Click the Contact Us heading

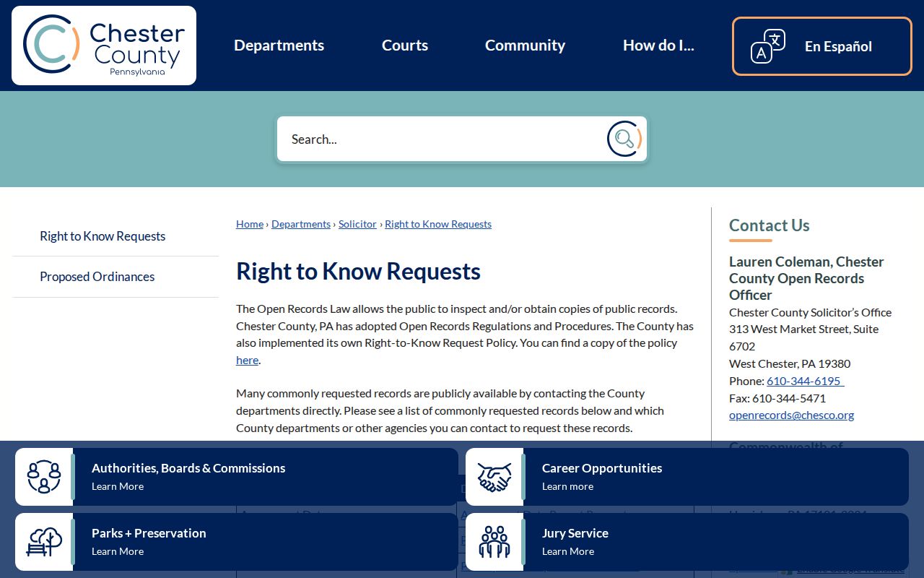click(x=770, y=225)
